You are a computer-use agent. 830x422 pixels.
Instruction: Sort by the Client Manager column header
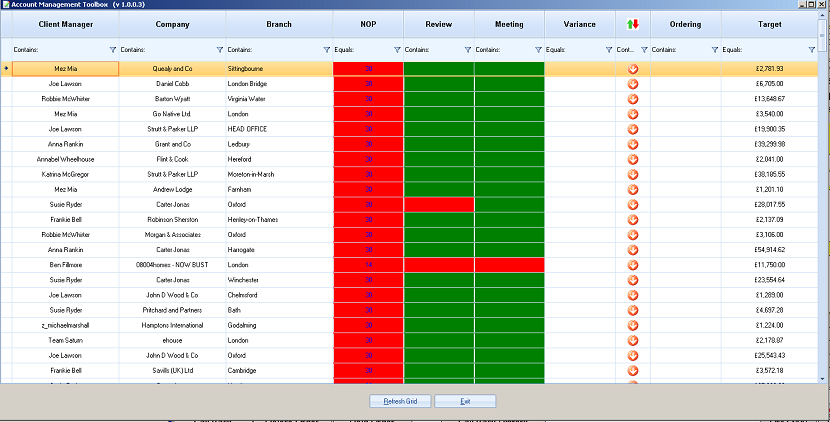[66, 24]
